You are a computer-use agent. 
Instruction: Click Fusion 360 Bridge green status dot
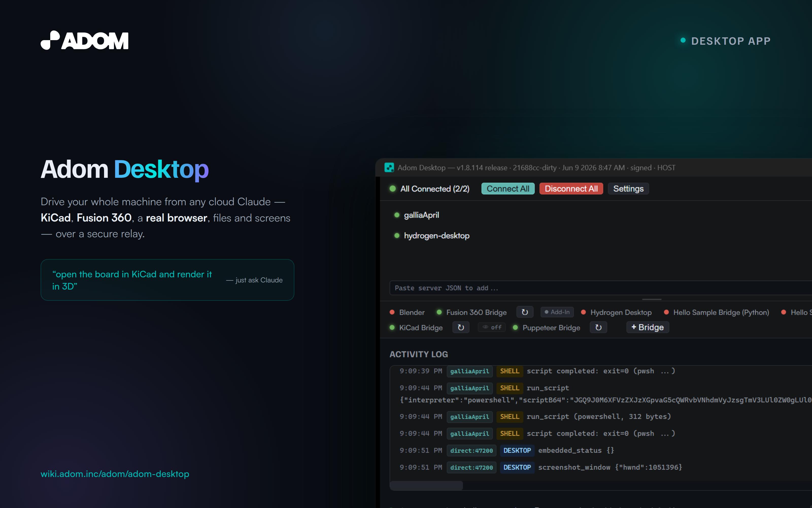point(439,312)
